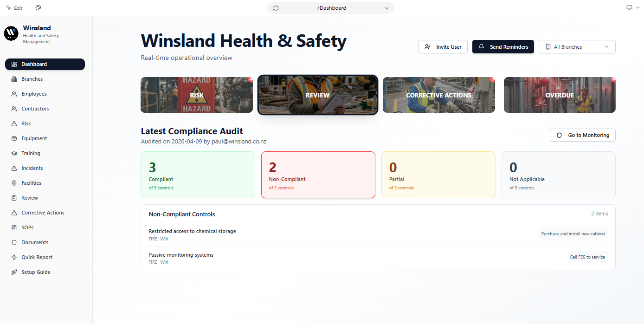Screen dimensions: 644x324
Task: Open the All Branches filter dropdown
Action: pos(577,46)
